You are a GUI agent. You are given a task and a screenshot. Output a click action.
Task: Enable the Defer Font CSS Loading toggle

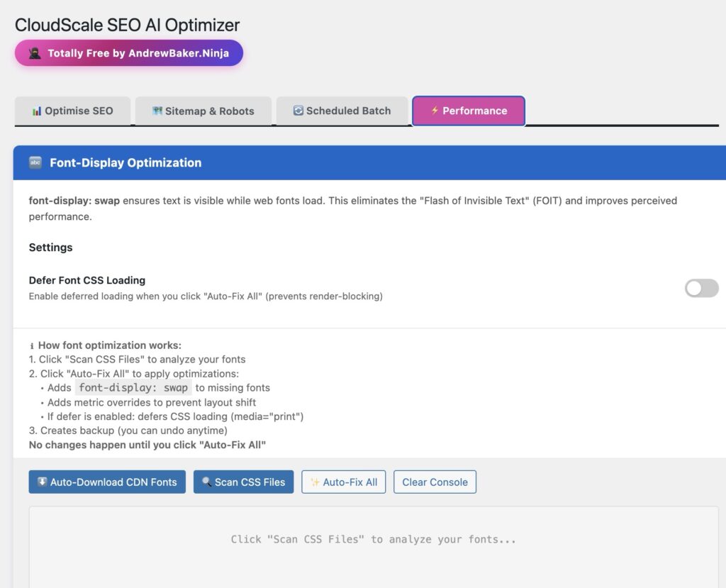[x=701, y=288]
